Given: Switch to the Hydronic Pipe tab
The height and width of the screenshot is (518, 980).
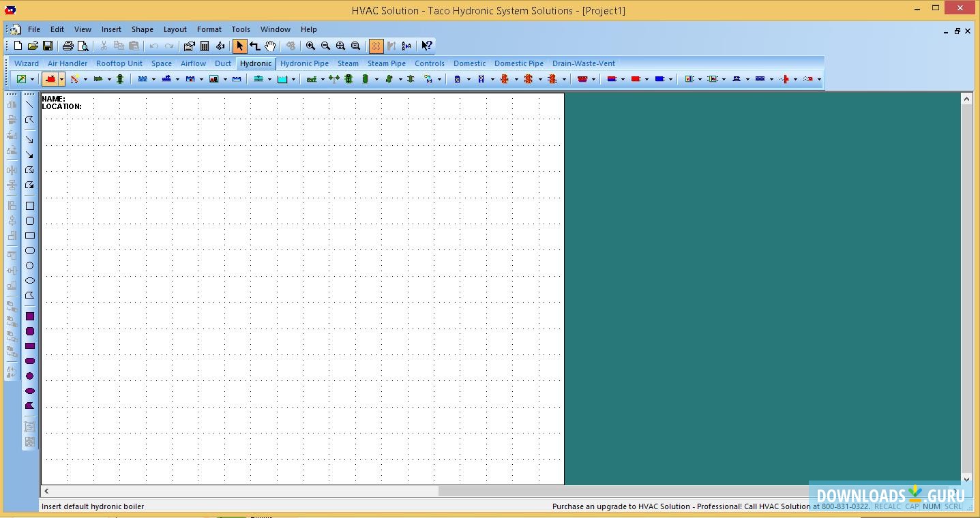Looking at the screenshot, I should (x=304, y=63).
